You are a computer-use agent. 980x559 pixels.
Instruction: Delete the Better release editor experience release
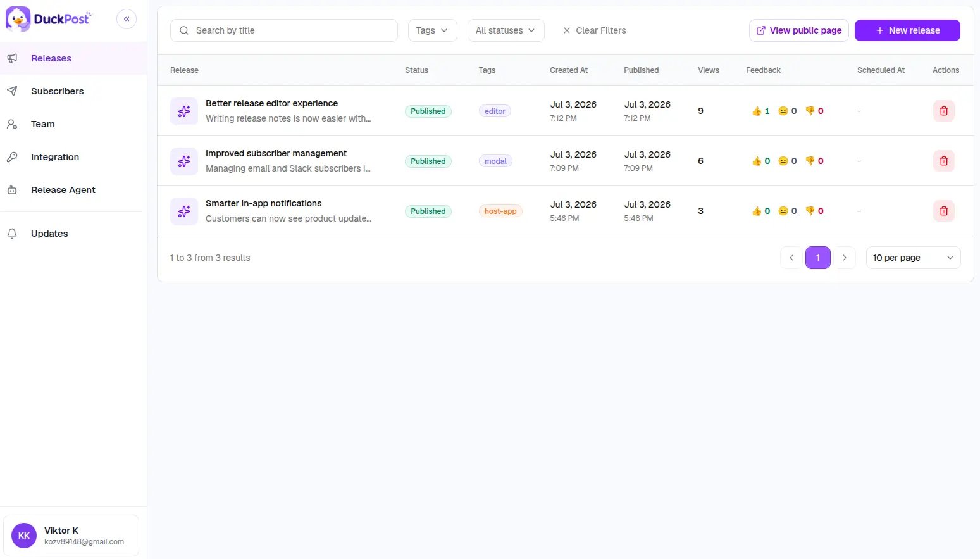[x=943, y=111]
